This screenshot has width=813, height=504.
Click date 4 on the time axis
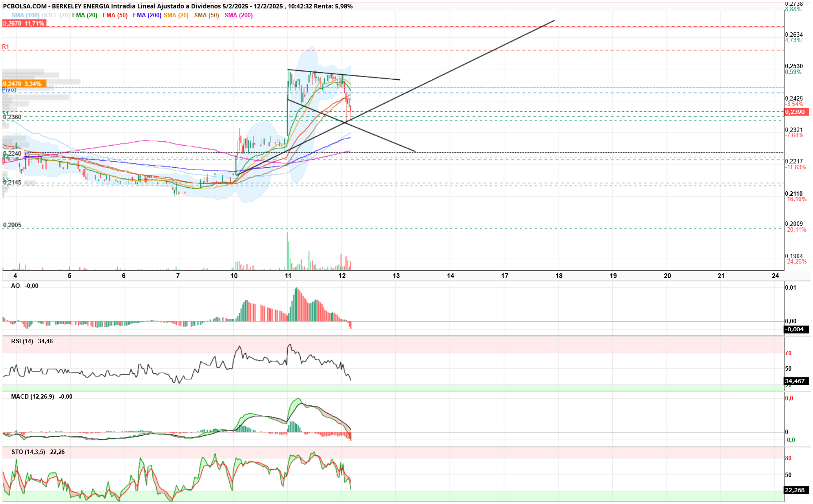[15, 276]
